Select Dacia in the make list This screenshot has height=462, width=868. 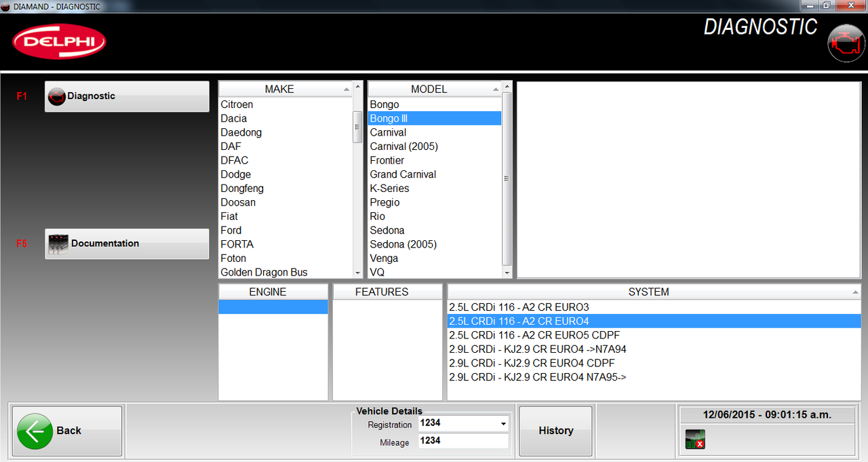[x=285, y=119]
